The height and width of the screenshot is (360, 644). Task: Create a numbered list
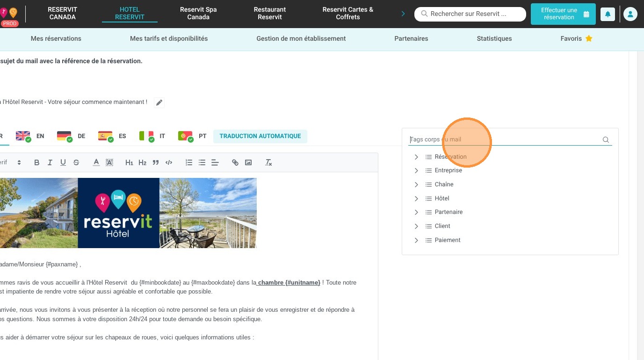click(189, 162)
